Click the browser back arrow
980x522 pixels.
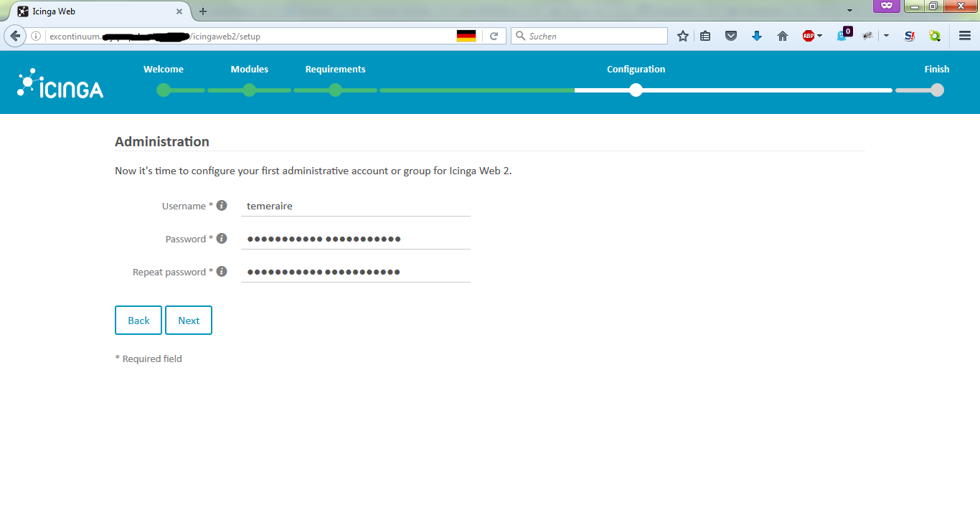(x=15, y=36)
